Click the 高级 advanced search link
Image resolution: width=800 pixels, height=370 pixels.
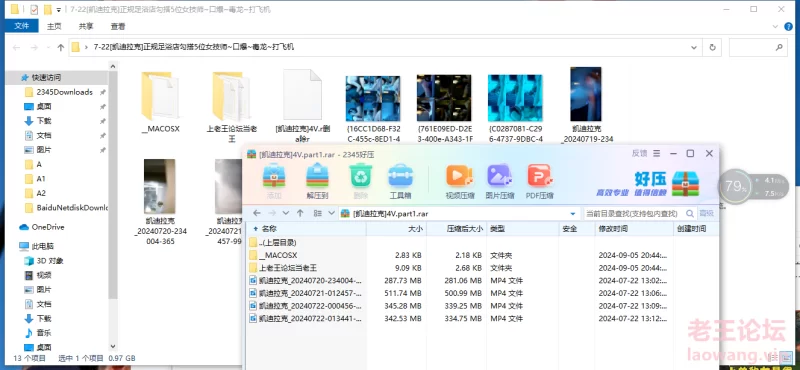[x=706, y=213]
